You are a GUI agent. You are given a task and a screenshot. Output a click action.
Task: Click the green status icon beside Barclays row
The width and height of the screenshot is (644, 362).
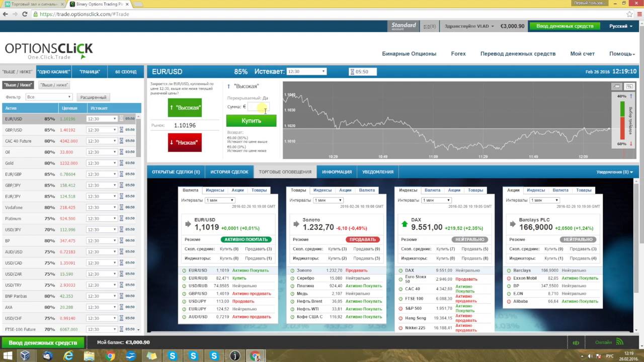pos(508,270)
